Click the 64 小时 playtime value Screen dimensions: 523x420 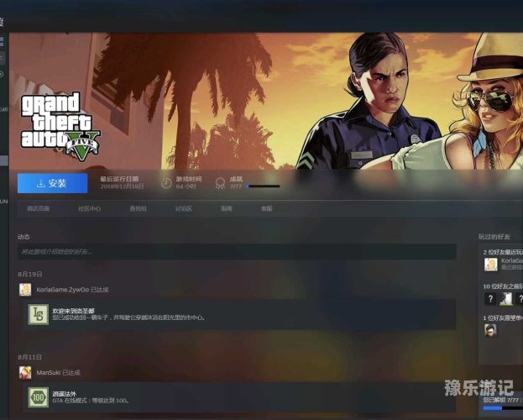[186, 186]
